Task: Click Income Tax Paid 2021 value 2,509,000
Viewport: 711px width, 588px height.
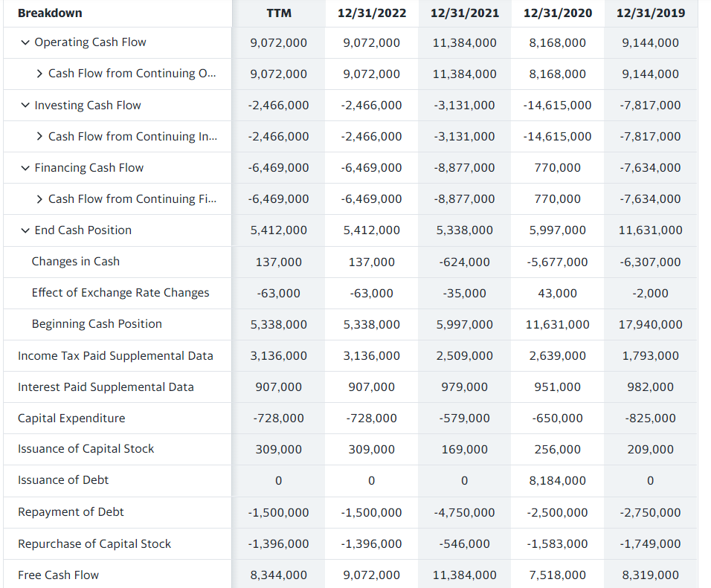Action: pos(465,356)
